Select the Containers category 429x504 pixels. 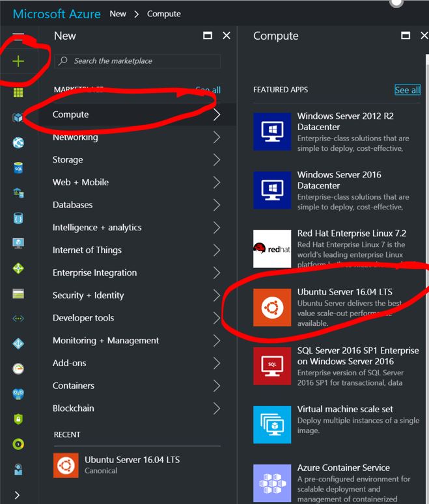137,386
